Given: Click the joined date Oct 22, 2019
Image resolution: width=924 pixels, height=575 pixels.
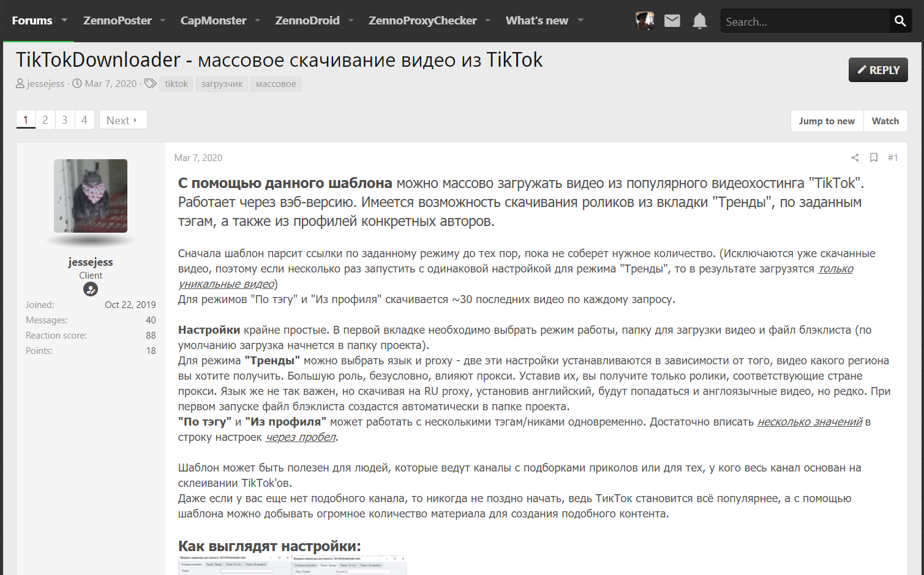Looking at the screenshot, I should pos(130,305).
